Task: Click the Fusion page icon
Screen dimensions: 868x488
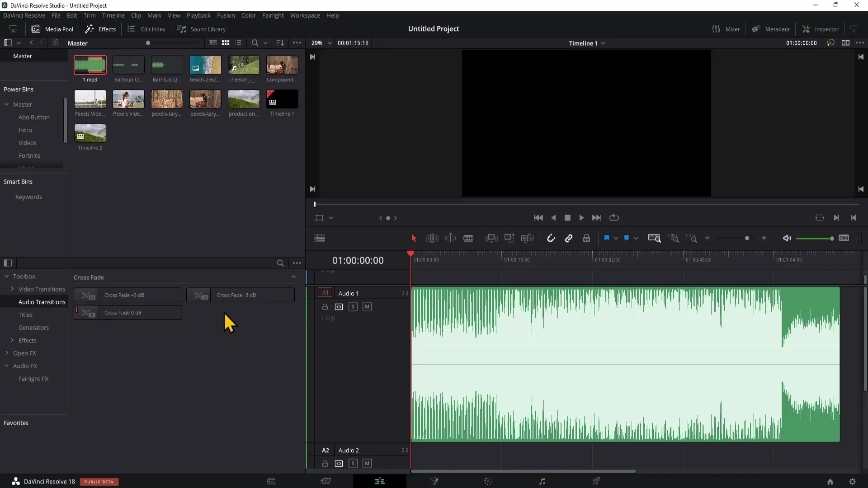Action: point(434,481)
